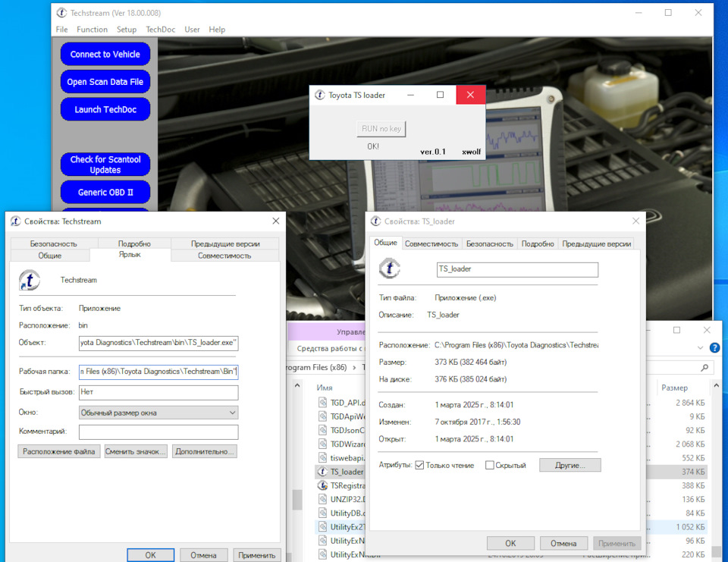This screenshot has width=728, height=562.
Task: Switch to Общие tab in Techstream properties
Action: point(50,256)
